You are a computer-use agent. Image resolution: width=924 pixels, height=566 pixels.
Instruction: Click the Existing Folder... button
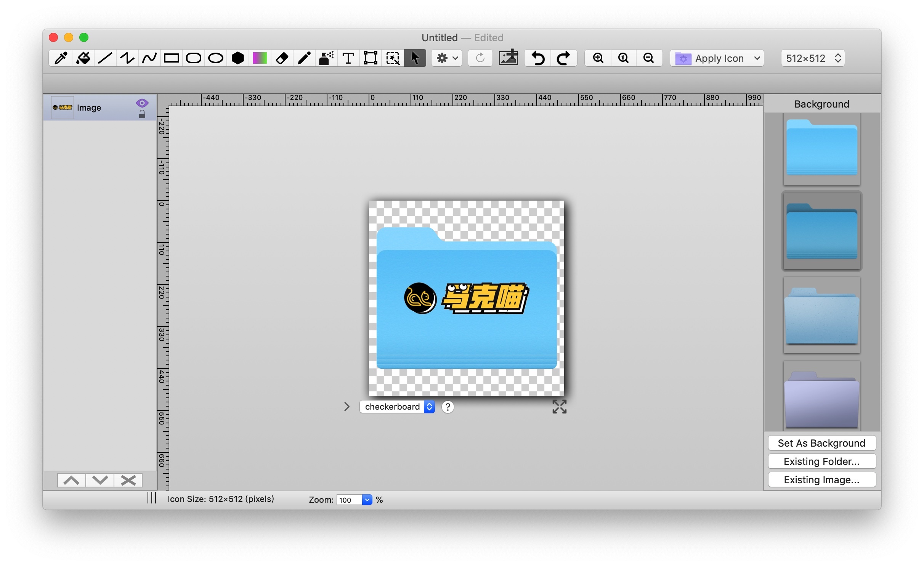point(821,461)
